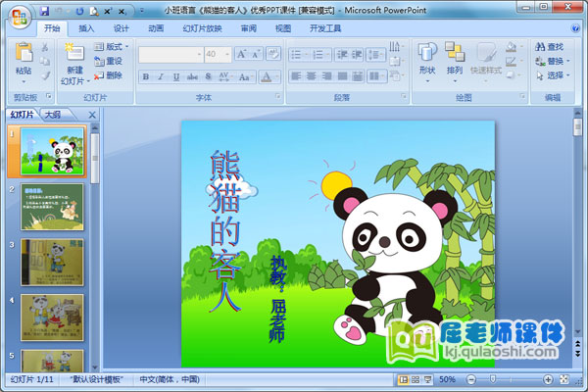The width and height of the screenshot is (588, 392).
Task: Click the New Slide (新建幻灯片) icon
Action: coord(74,53)
